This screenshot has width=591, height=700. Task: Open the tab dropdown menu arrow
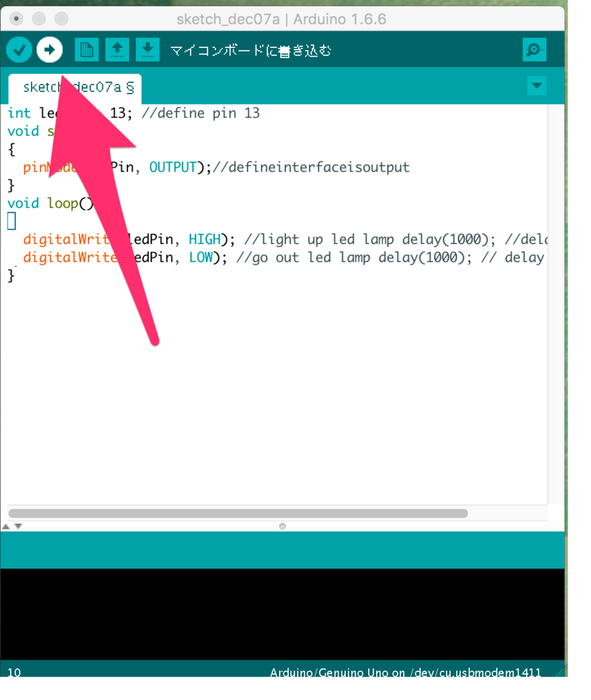pos(536,85)
